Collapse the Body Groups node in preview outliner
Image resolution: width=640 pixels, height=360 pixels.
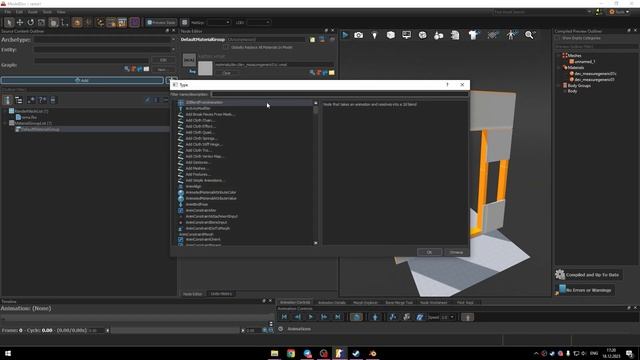coord(559,86)
